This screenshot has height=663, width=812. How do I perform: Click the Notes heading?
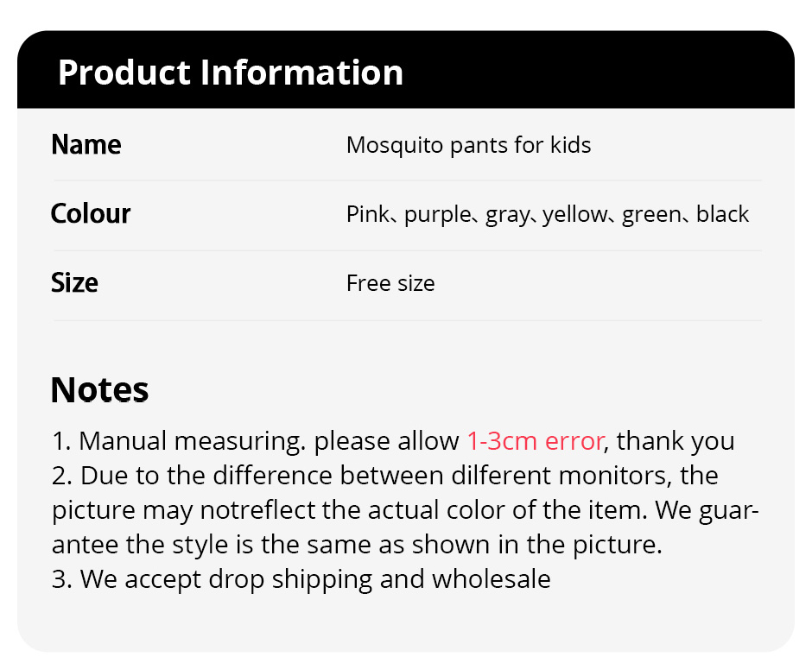[x=100, y=389]
